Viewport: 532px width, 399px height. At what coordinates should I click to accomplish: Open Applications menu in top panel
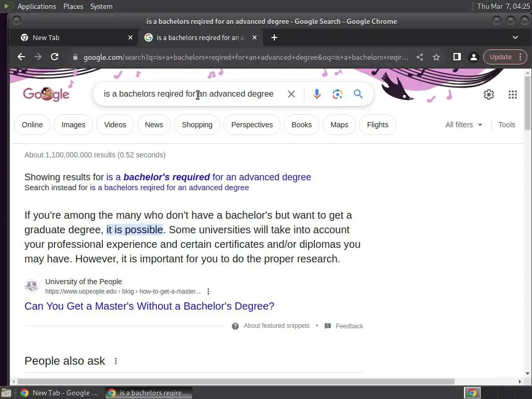37,6
